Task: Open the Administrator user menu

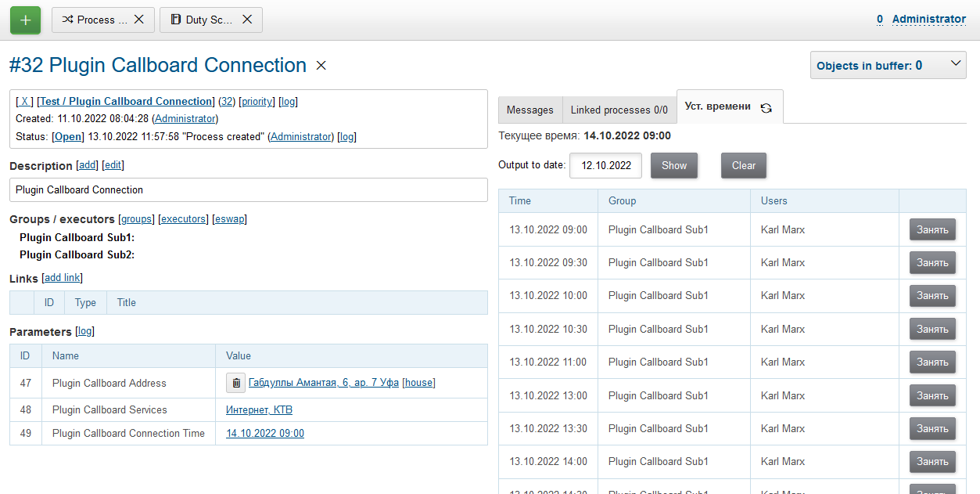Action: 928,19
